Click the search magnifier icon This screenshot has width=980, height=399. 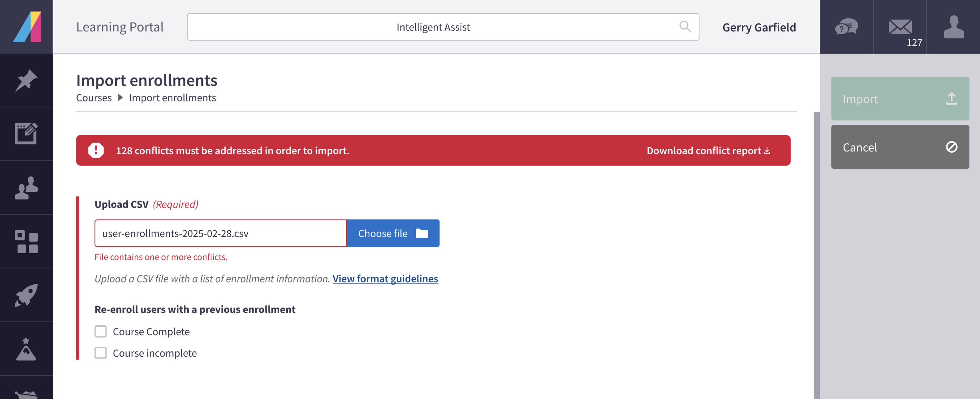click(x=685, y=27)
